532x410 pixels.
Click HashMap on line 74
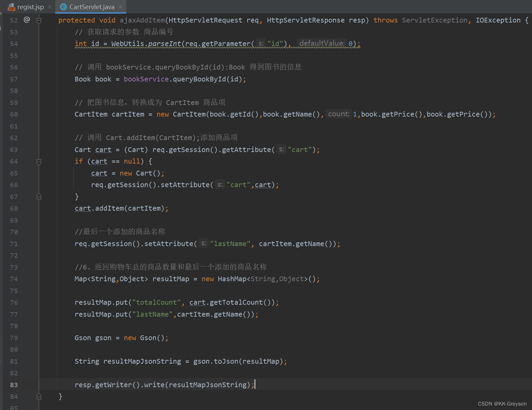232,279
